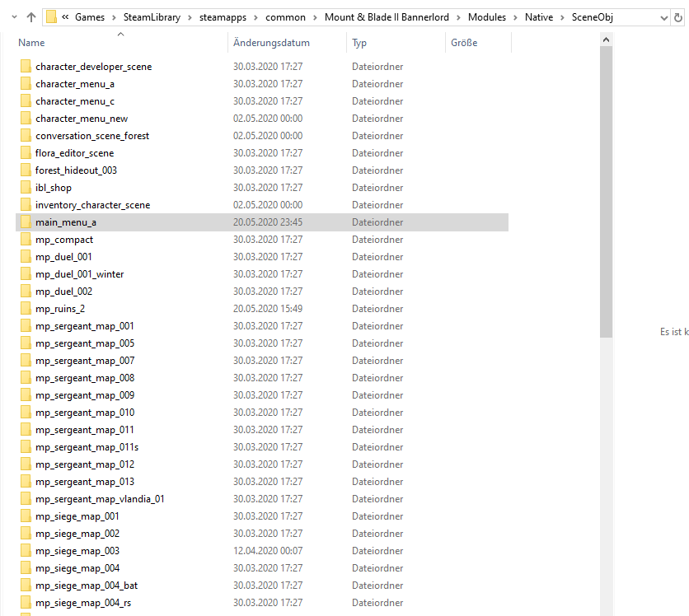
Task: Sort by the Name column header
Action: click(32, 43)
